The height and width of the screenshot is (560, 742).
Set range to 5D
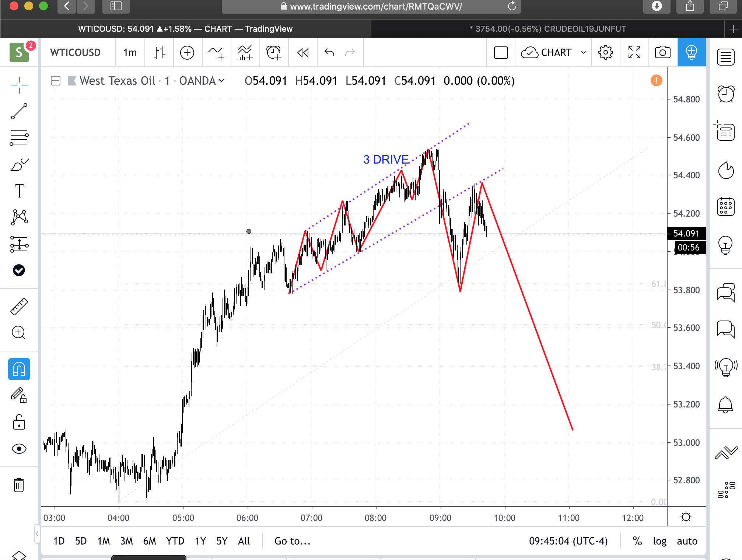pos(81,541)
